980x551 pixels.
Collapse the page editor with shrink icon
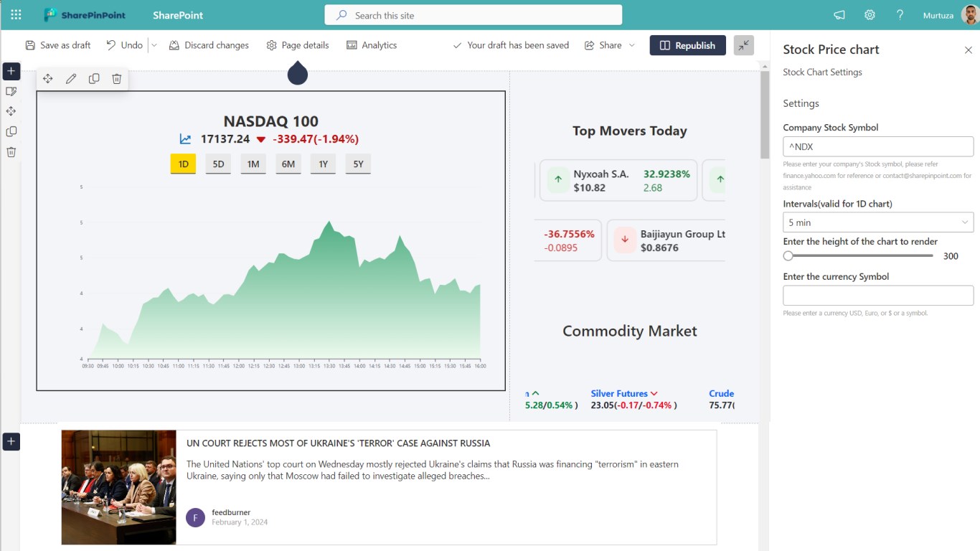(744, 45)
